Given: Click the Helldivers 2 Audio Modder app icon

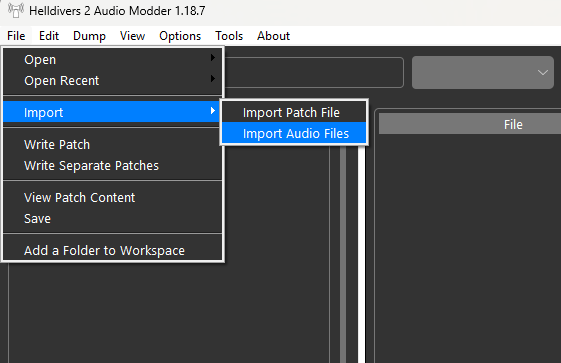Looking at the screenshot, I should pos(16,10).
